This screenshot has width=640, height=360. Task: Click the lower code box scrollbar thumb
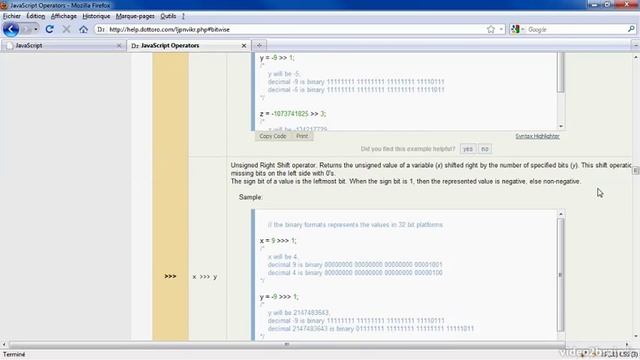coord(561,275)
